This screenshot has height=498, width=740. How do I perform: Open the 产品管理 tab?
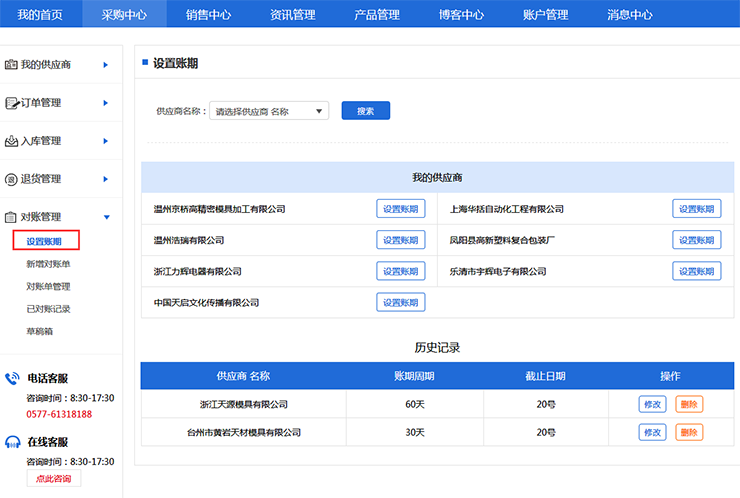tap(377, 15)
